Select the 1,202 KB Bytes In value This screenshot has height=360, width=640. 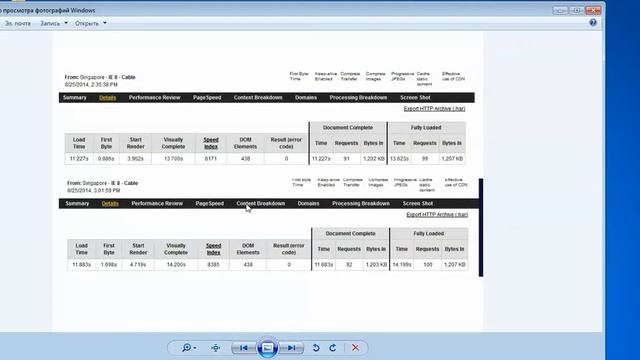pyautogui.click(x=373, y=159)
